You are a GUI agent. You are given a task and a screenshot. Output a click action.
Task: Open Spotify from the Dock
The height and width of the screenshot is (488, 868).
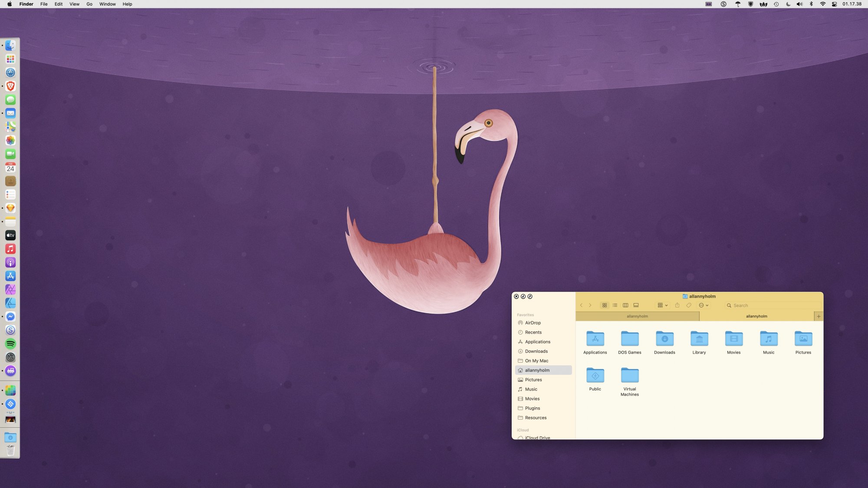point(10,344)
